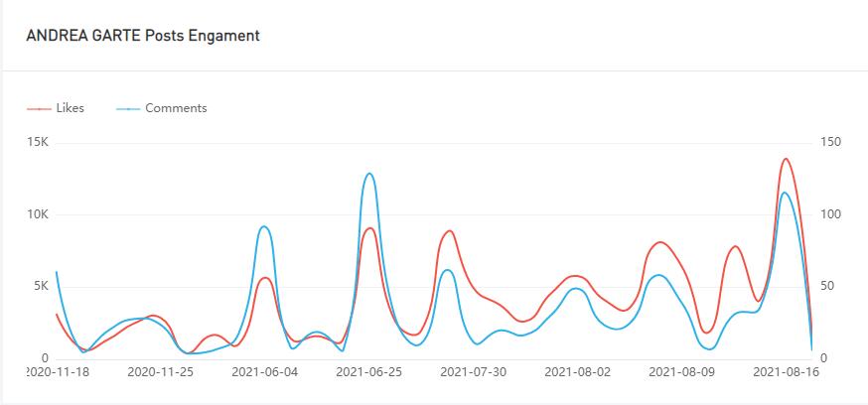Toggle the Likes series legend label

coord(71,108)
